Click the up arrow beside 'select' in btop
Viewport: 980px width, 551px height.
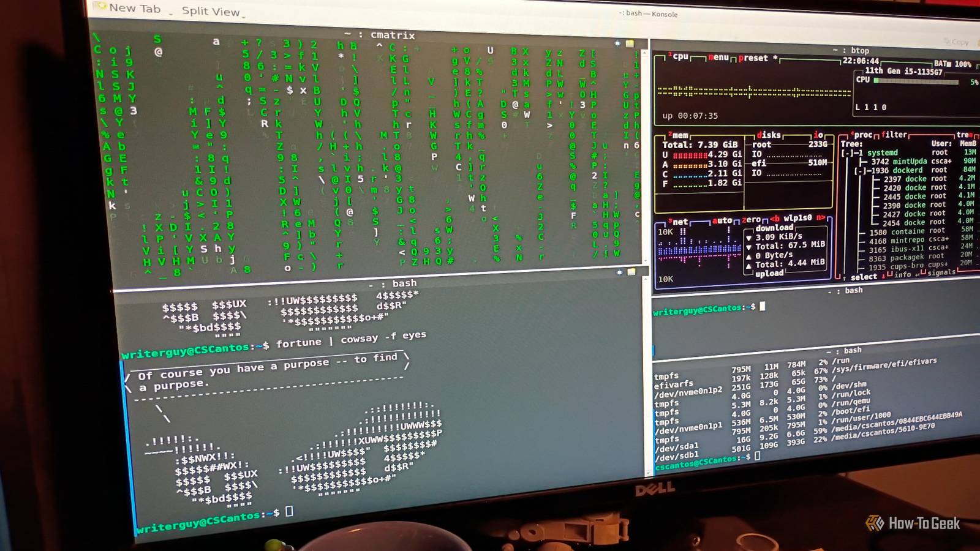pyautogui.click(x=845, y=278)
